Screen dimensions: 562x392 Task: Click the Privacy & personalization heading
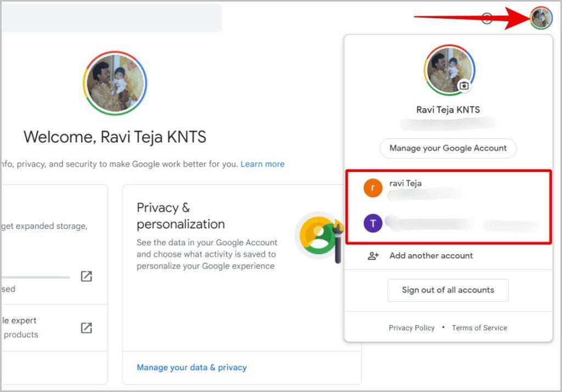tap(181, 216)
